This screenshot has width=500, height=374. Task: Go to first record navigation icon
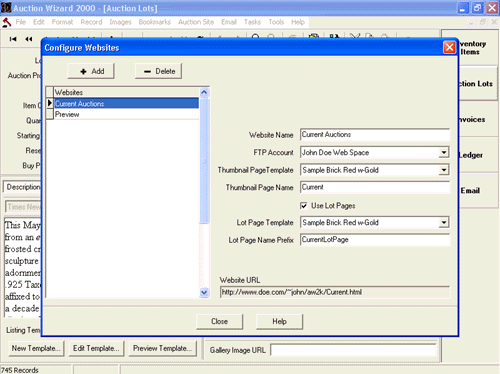pyautogui.click(x=13, y=39)
